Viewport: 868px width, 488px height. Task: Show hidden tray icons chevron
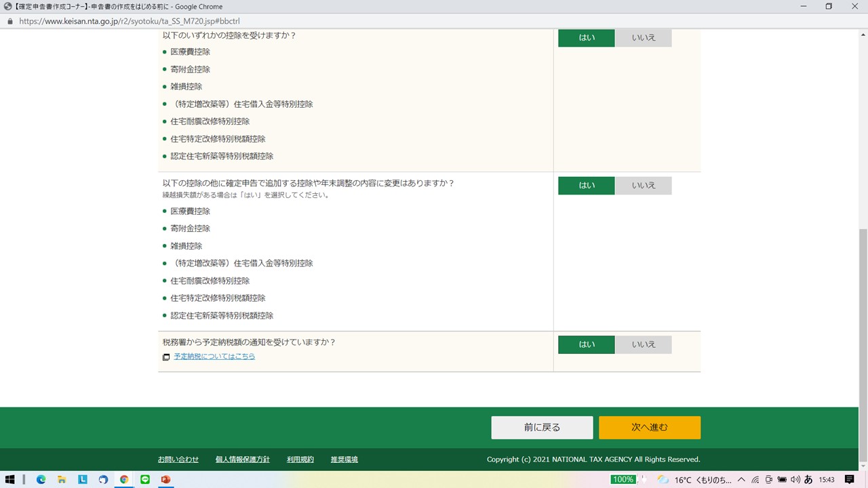742,479
